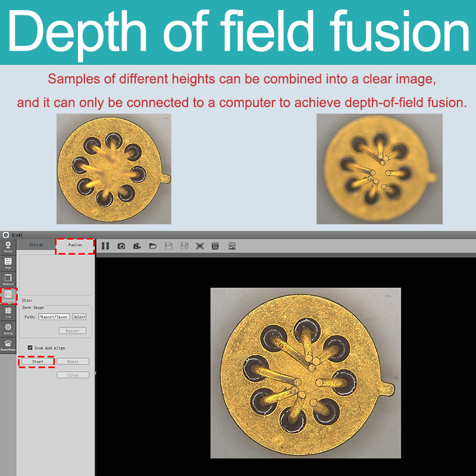This screenshot has width=476, height=476.
Task: Pause the live camera preview
Action: coord(105,246)
